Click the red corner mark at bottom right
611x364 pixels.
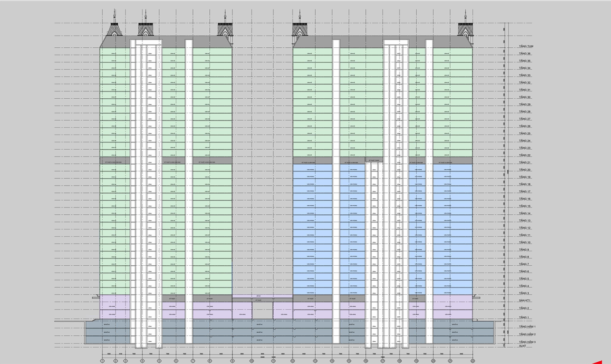(x=605, y=361)
